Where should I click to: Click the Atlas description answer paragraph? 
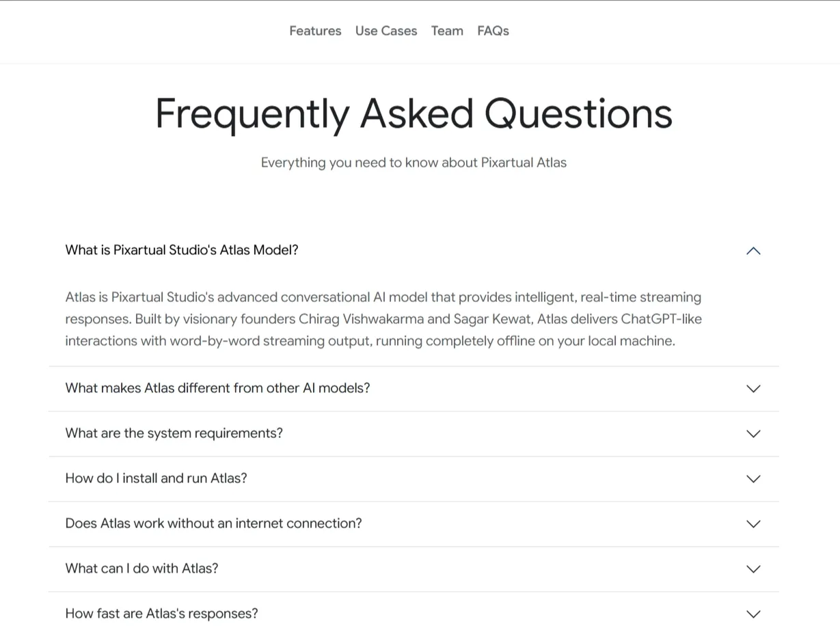click(x=383, y=319)
